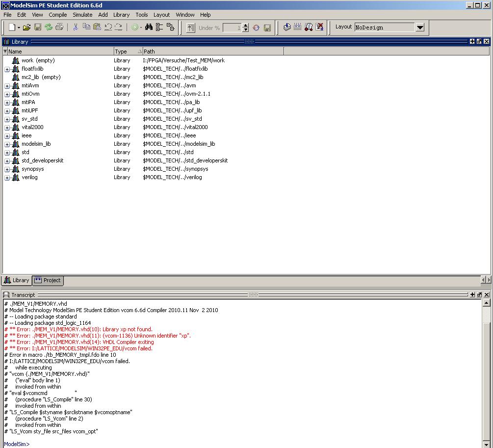
Task: Open the Layout NoDesign dropdown
Action: coord(420,27)
